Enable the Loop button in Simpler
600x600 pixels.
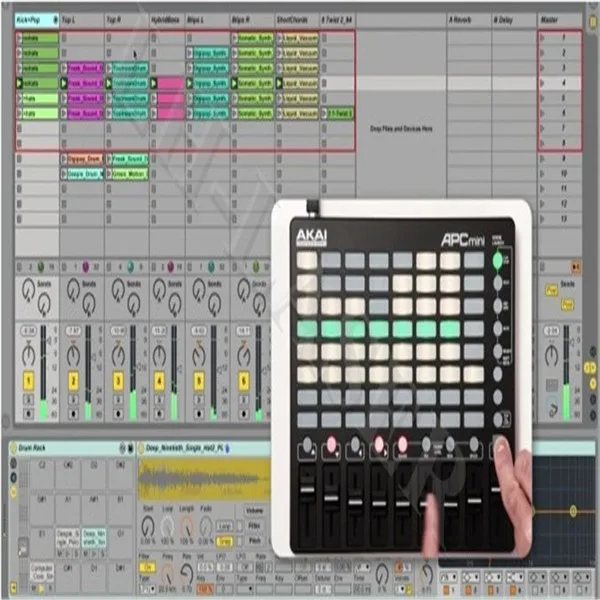(x=225, y=527)
